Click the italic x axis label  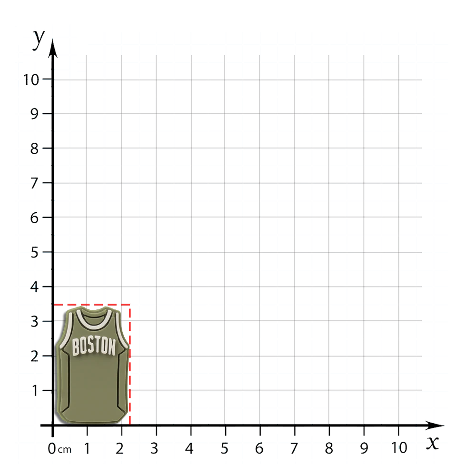(x=432, y=444)
